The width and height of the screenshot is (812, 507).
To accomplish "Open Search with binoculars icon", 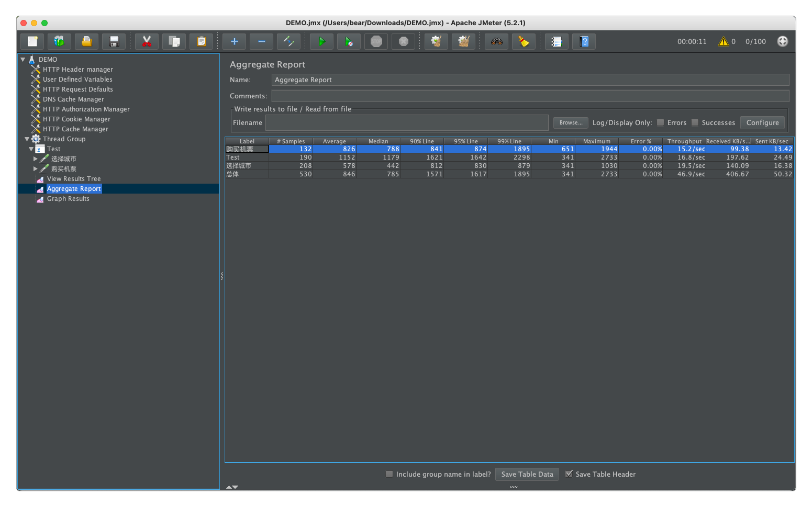I will pos(497,41).
